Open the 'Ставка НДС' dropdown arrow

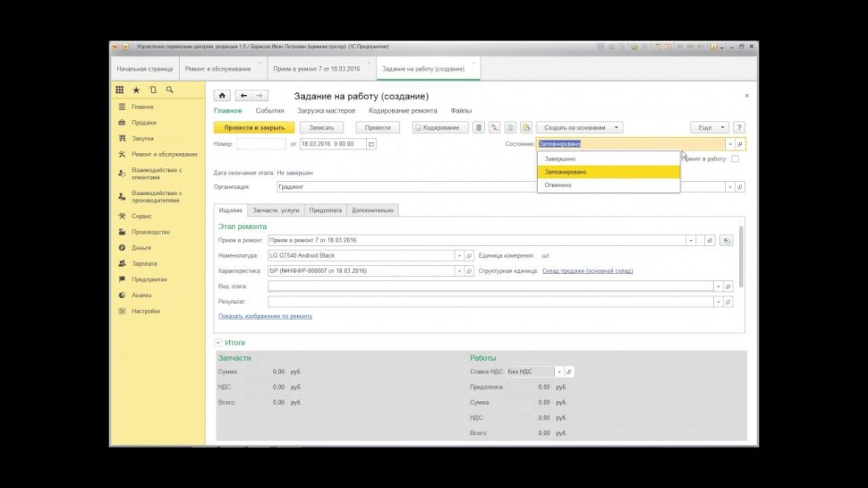(558, 372)
